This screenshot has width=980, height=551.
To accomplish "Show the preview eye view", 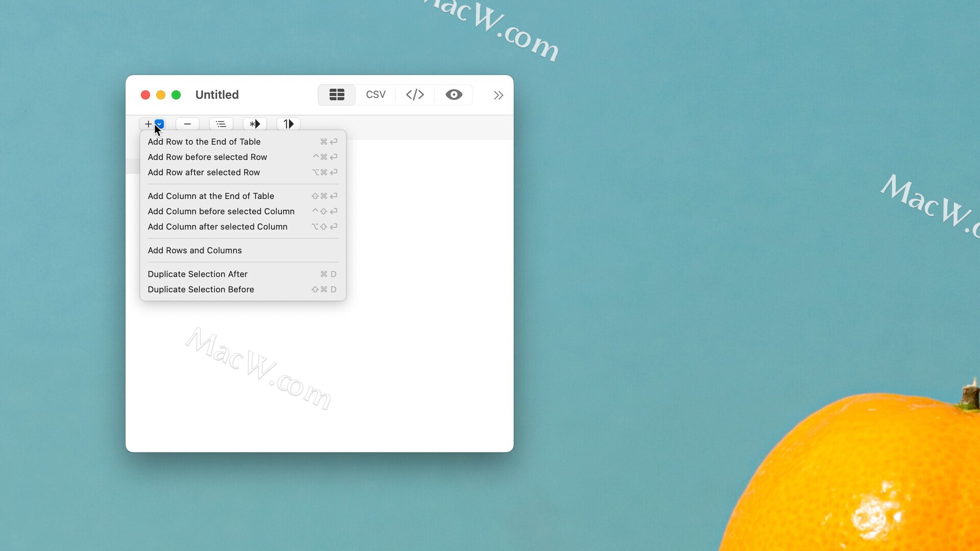I will 454,95.
